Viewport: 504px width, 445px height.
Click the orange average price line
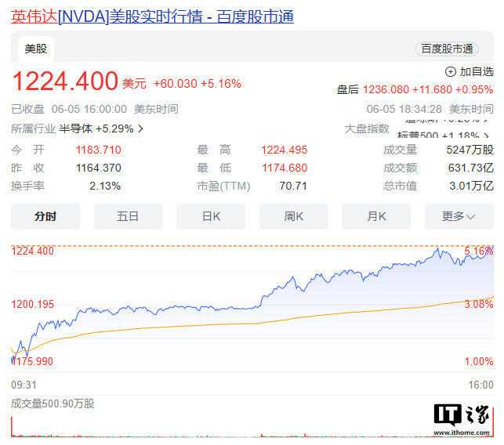pyautogui.click(x=252, y=324)
